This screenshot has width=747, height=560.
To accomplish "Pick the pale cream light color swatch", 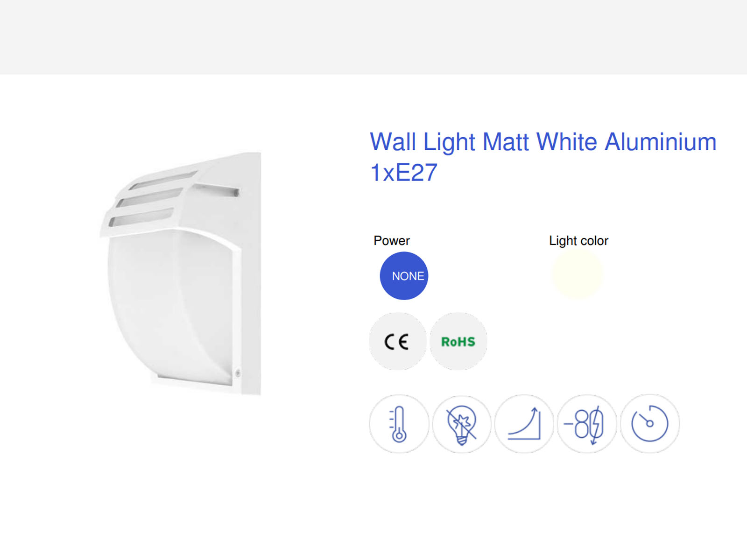I will tap(578, 274).
